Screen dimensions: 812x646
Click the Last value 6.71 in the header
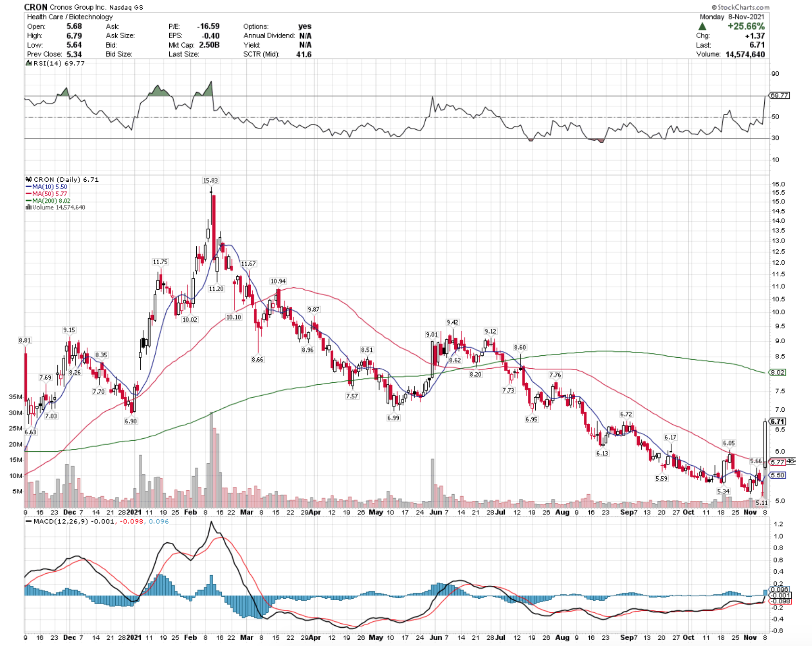pos(757,45)
